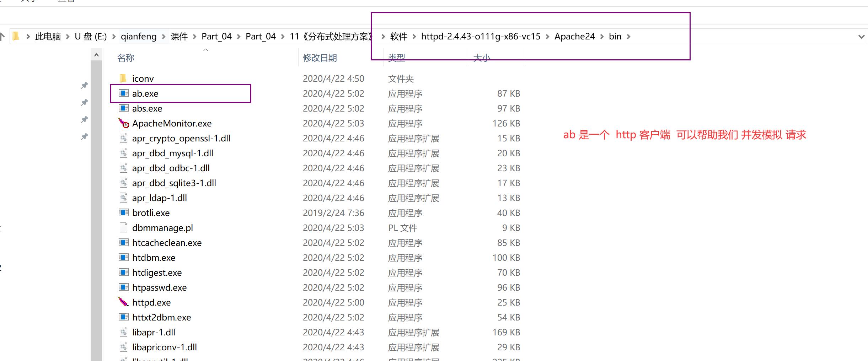The width and height of the screenshot is (868, 361).
Task: Click the folder icon in the address bar
Action: click(x=16, y=36)
